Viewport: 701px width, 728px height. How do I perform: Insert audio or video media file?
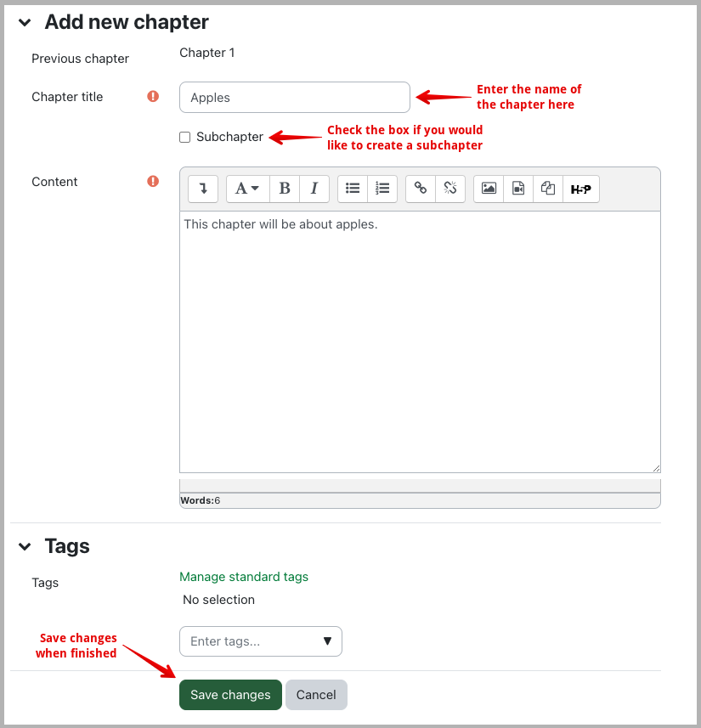[x=518, y=189]
